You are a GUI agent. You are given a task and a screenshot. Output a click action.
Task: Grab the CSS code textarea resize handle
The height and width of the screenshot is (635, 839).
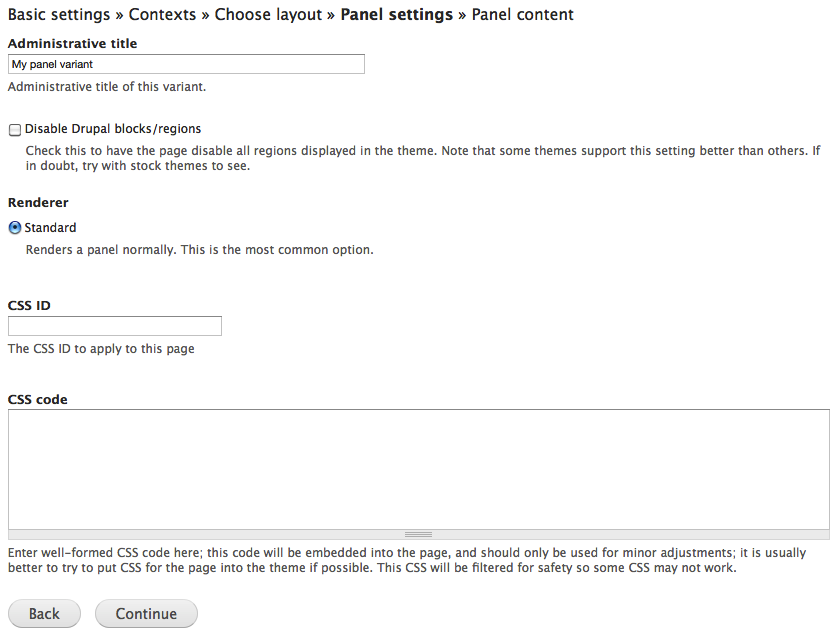coord(418,535)
